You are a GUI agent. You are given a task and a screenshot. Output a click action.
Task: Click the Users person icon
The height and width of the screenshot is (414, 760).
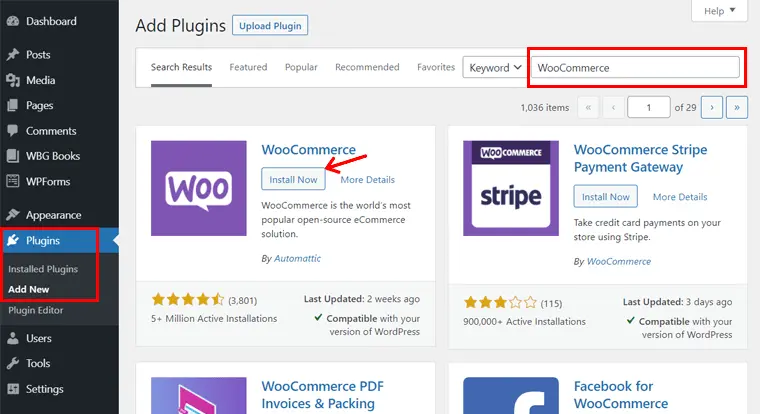13,338
